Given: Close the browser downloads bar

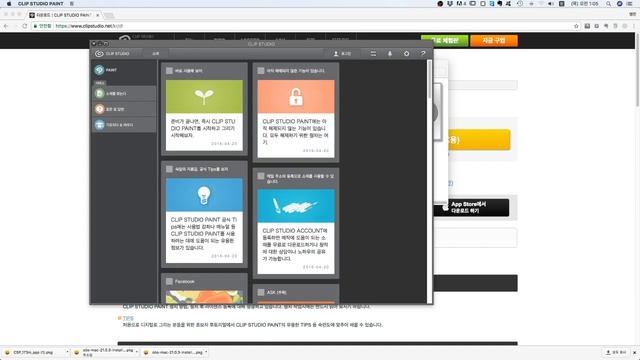Looking at the screenshot, I should (634, 352).
